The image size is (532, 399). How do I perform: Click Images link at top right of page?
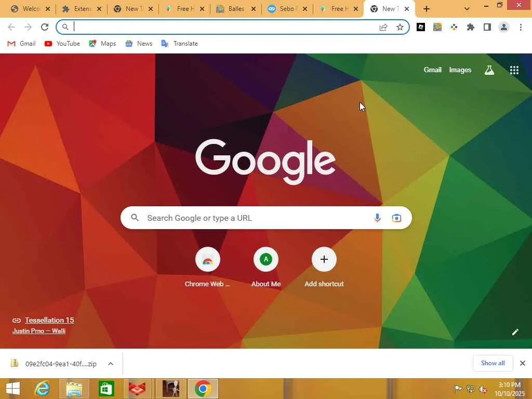(460, 70)
